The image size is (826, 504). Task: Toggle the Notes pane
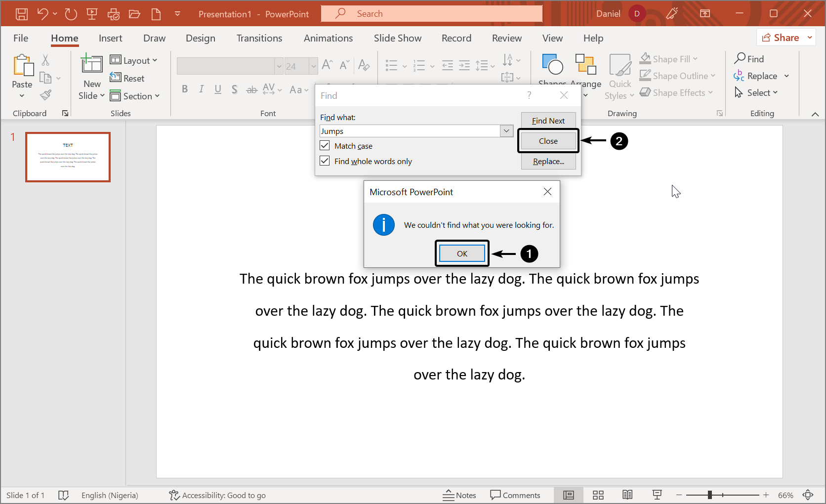[x=459, y=495]
